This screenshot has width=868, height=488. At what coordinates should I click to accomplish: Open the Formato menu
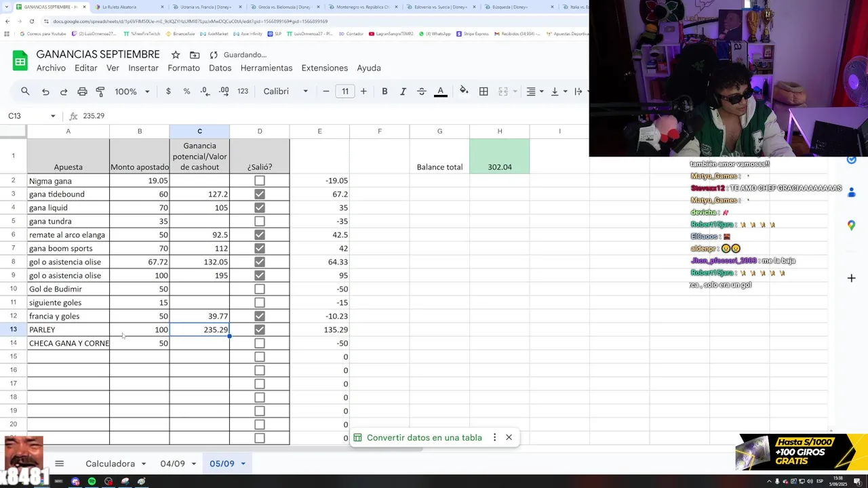point(183,68)
